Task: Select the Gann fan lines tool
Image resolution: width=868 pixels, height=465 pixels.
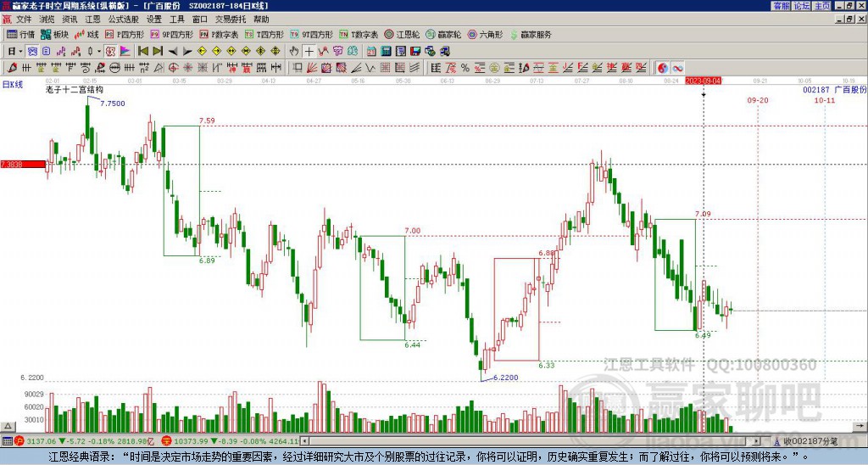Action: click(x=312, y=68)
